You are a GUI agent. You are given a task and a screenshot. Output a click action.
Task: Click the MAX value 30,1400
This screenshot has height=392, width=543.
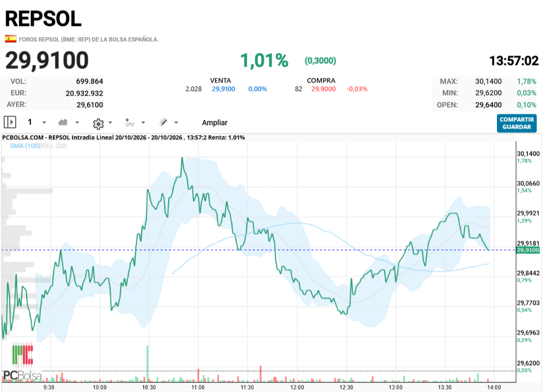pyautogui.click(x=489, y=81)
